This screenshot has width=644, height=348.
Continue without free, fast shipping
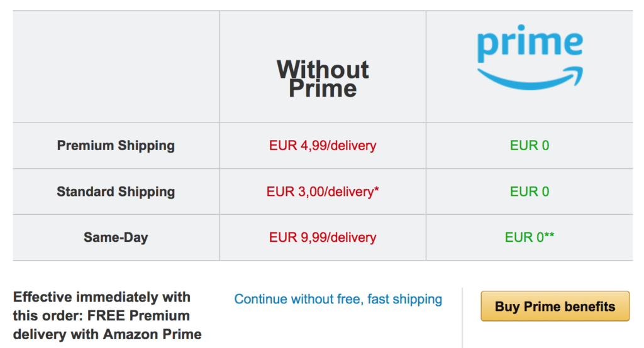338,299
